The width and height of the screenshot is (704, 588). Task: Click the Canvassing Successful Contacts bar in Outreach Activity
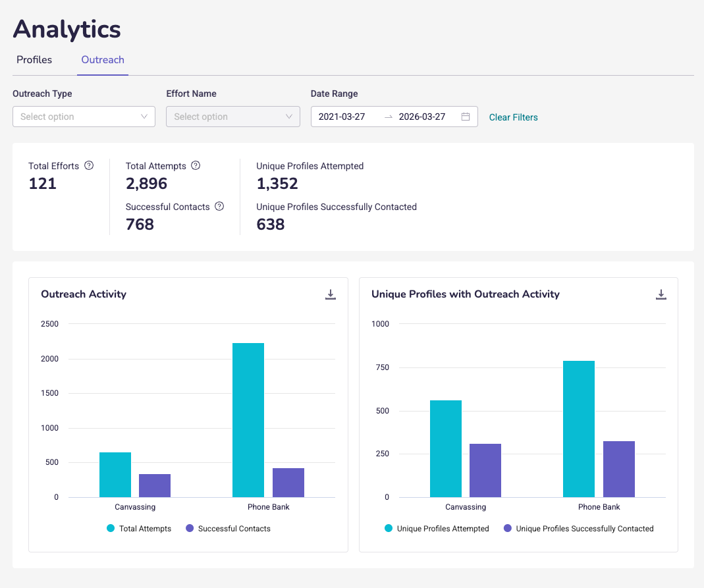coord(155,485)
